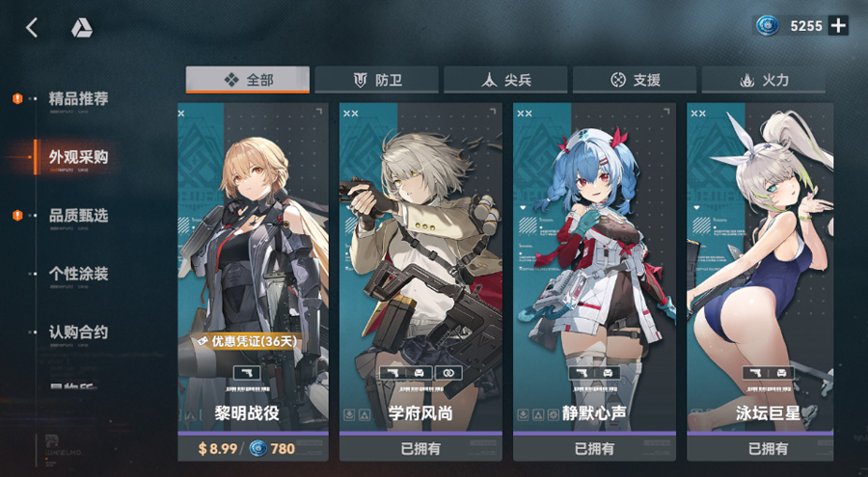The image size is (868, 477).
Task: Switch to the 火力 class tab
Action: (764, 80)
